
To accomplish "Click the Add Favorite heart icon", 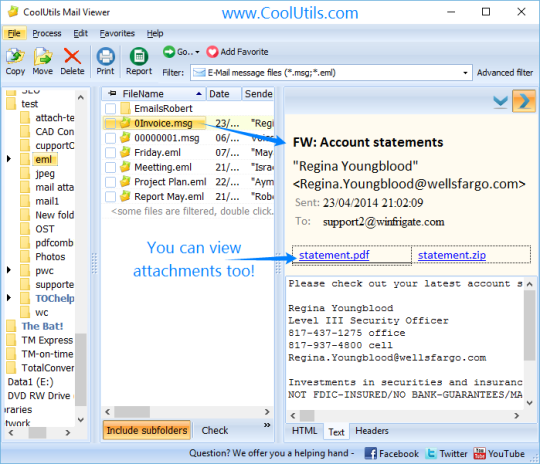I will 212,52.
